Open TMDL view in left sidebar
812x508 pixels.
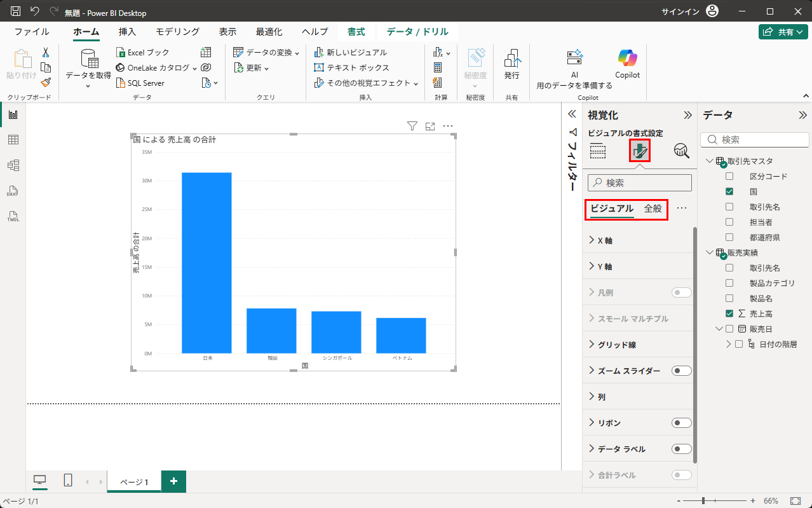pyautogui.click(x=13, y=216)
